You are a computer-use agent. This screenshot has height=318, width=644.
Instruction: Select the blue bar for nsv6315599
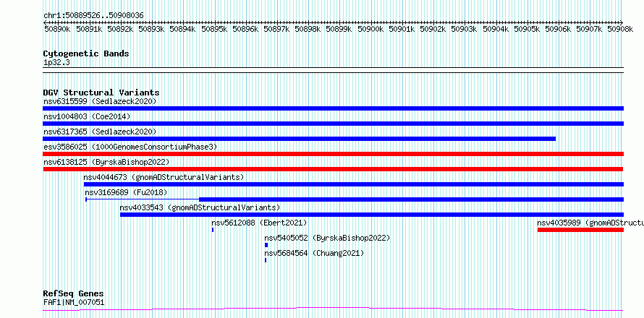pyautogui.click(x=333, y=108)
